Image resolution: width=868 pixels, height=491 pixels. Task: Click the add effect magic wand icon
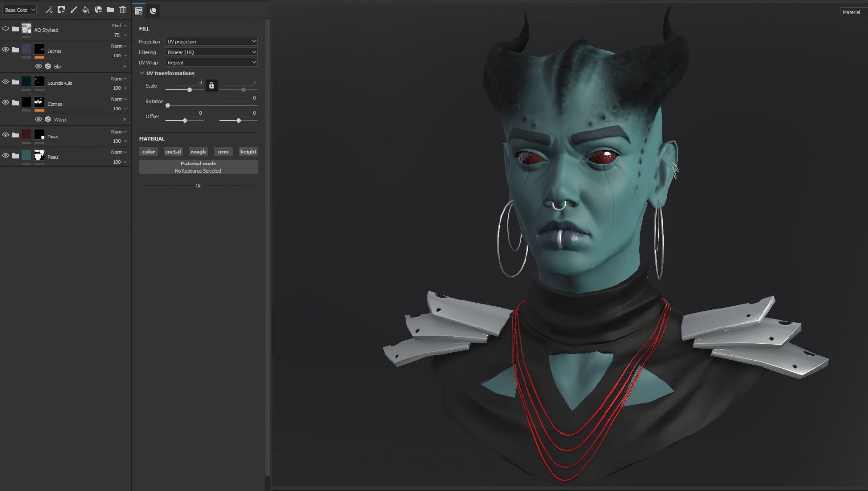49,10
